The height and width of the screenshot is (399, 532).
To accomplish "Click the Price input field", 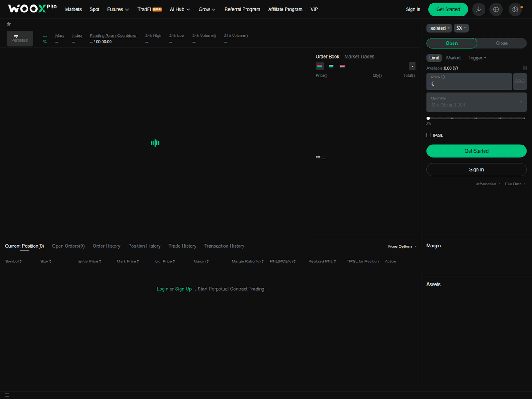I will [x=469, y=82].
